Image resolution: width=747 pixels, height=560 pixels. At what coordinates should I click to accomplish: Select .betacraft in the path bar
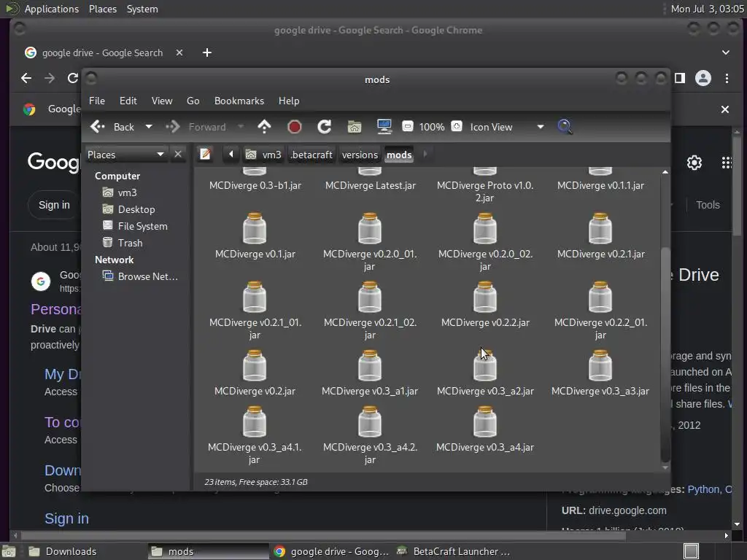point(311,155)
